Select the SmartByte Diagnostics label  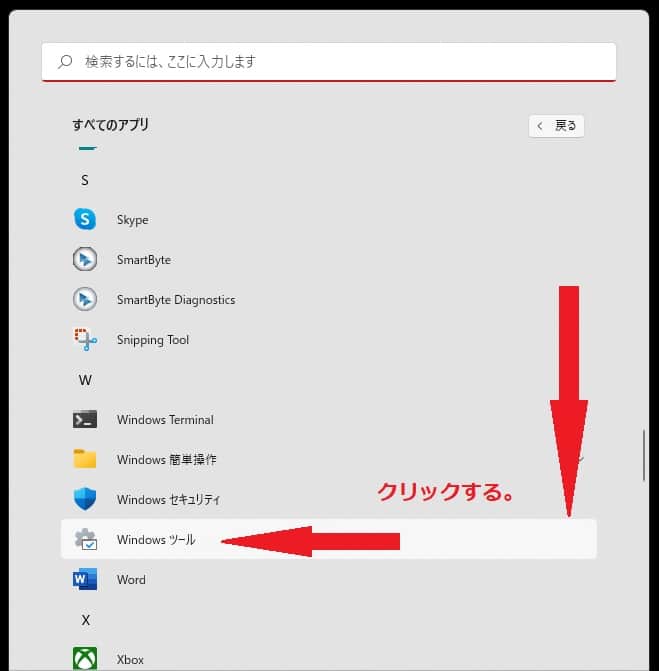[x=176, y=300]
